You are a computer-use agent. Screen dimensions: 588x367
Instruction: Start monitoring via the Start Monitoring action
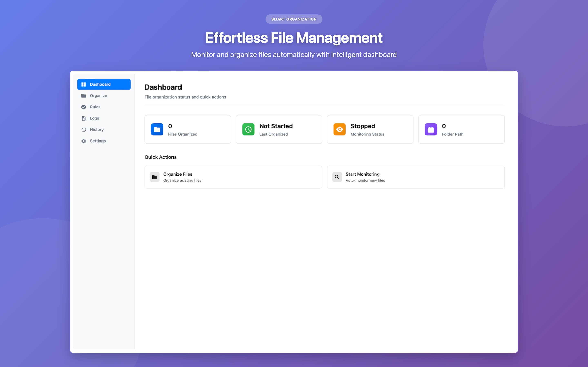click(415, 177)
